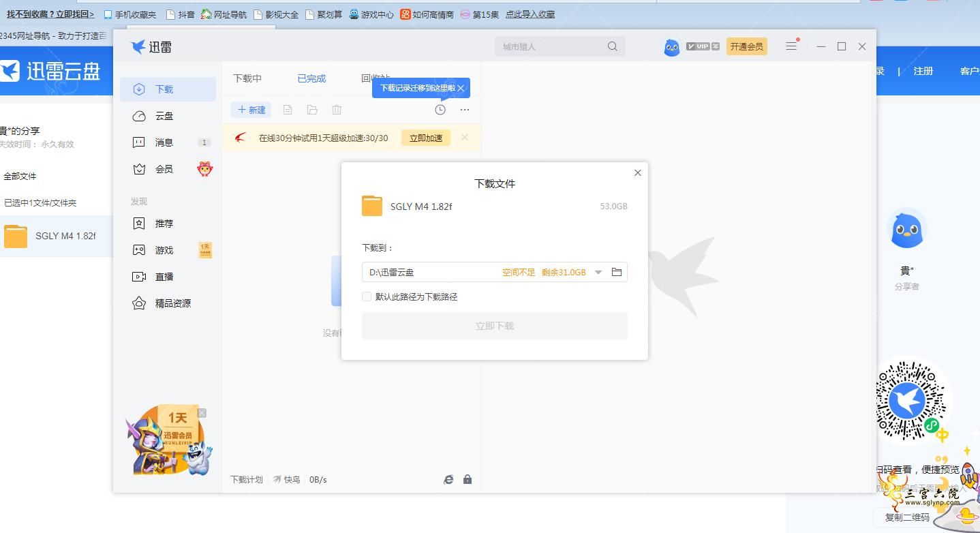Dismiss the 1天 迅雷会员 promo banner
980x533 pixels.
202,413
